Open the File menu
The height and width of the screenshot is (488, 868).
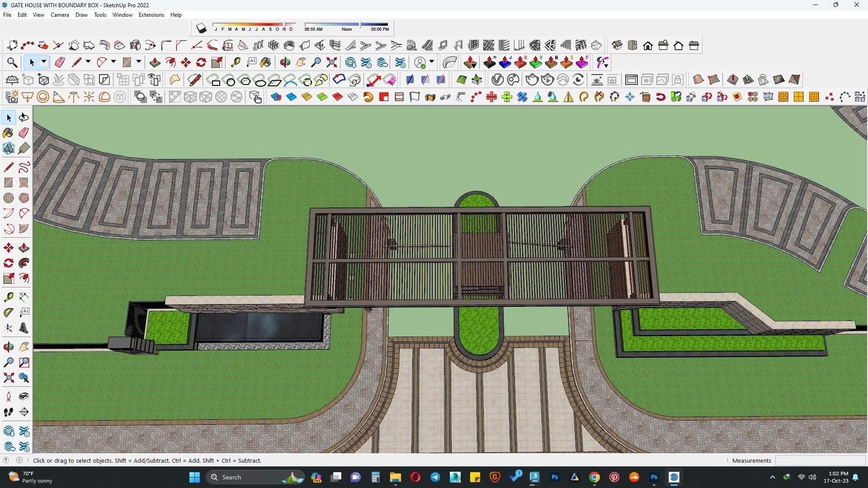[7, 15]
